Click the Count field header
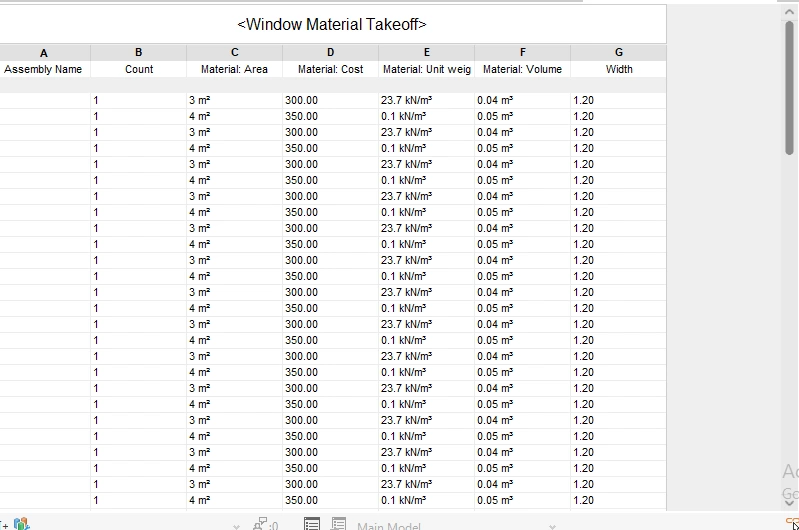Screen dimensions: 799x530 tap(139, 69)
